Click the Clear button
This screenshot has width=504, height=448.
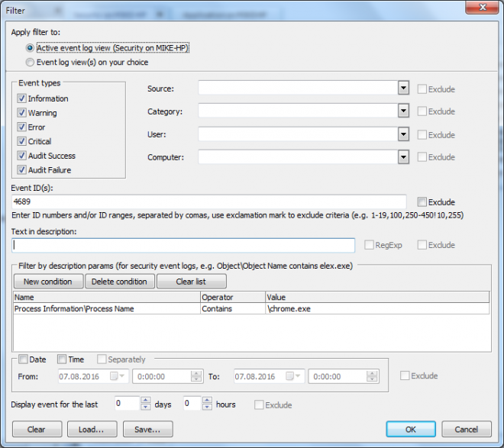click(x=37, y=430)
